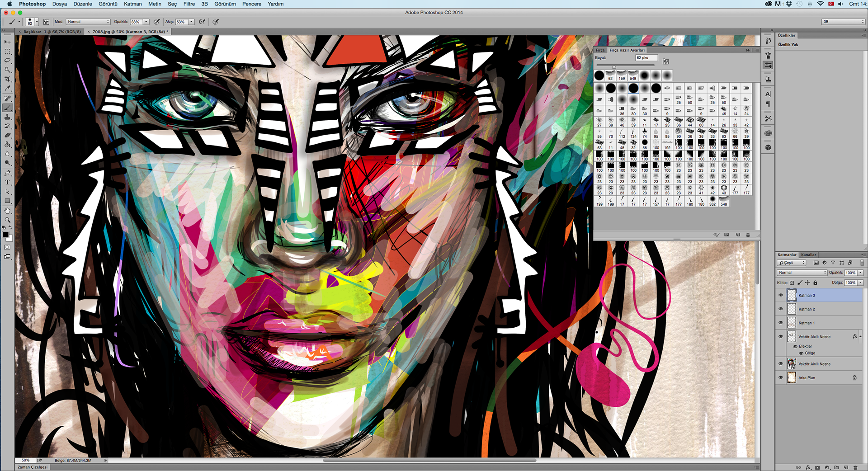
Task: Select the Move tool
Action: click(7, 42)
